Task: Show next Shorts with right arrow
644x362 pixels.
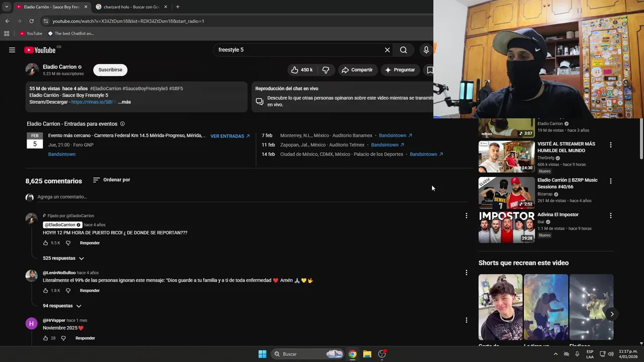Action: [x=612, y=314]
